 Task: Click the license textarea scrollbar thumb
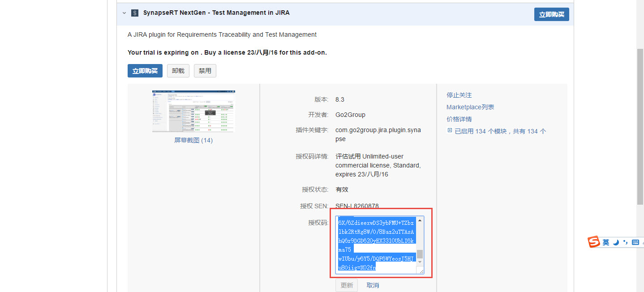(x=420, y=254)
